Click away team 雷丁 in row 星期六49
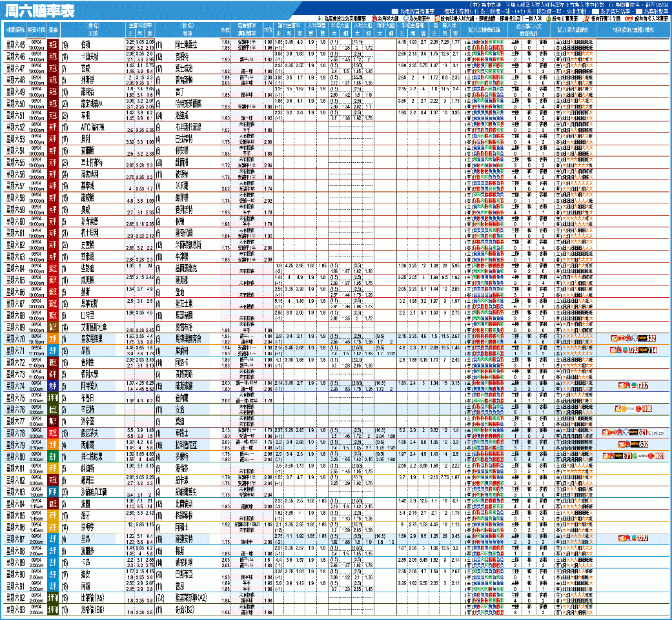 179,92
